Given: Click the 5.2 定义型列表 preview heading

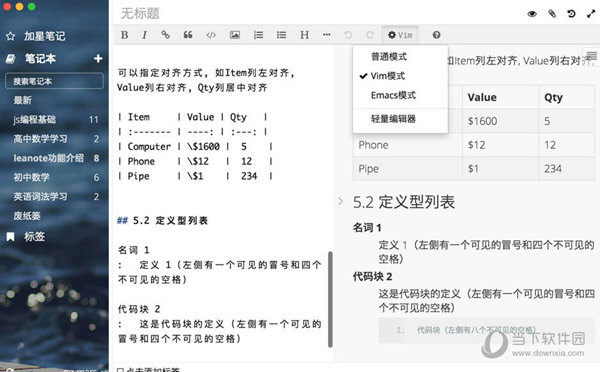Looking at the screenshot, I should click(x=404, y=202).
